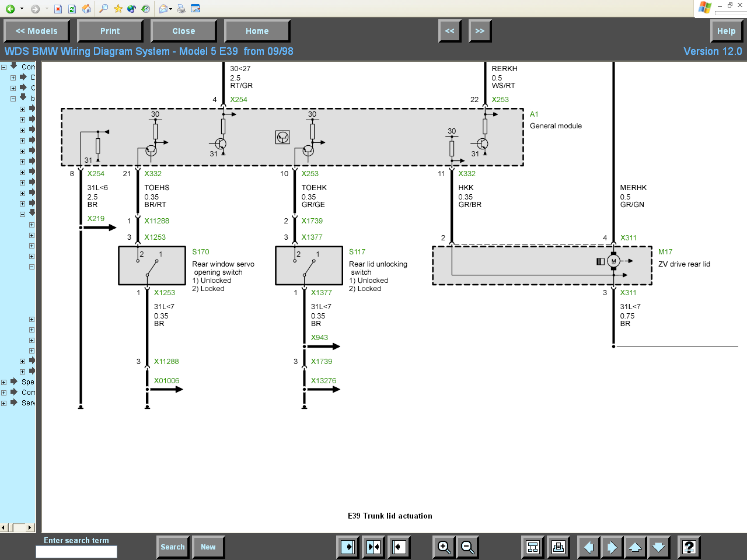The width and height of the screenshot is (747, 560).
Task: Collapse the 'b' tree node
Action: (x=13, y=99)
